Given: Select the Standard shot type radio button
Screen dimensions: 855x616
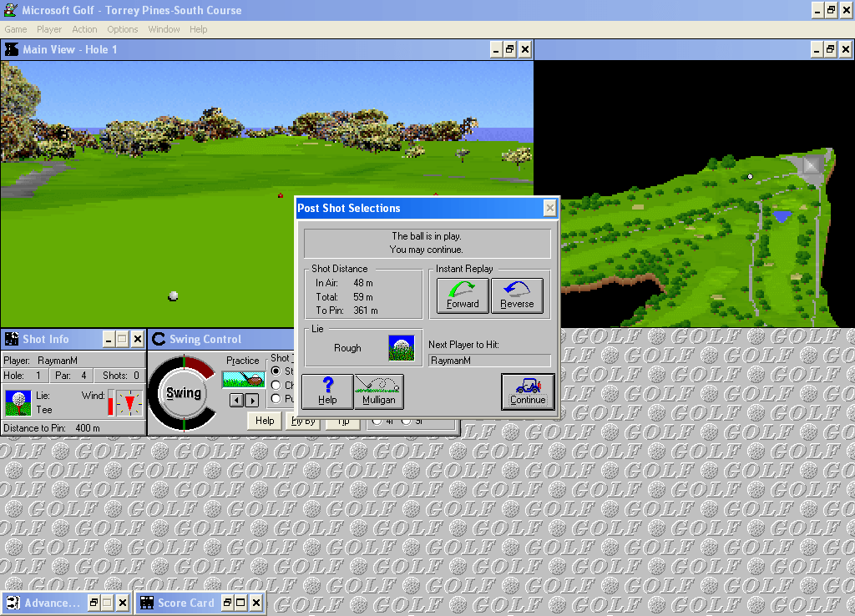Looking at the screenshot, I should point(276,371).
